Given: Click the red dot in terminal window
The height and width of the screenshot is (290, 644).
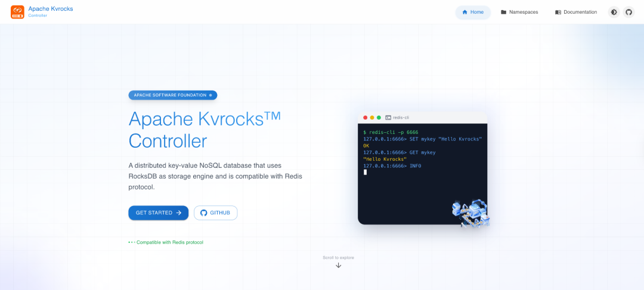Looking at the screenshot, I should [365, 117].
